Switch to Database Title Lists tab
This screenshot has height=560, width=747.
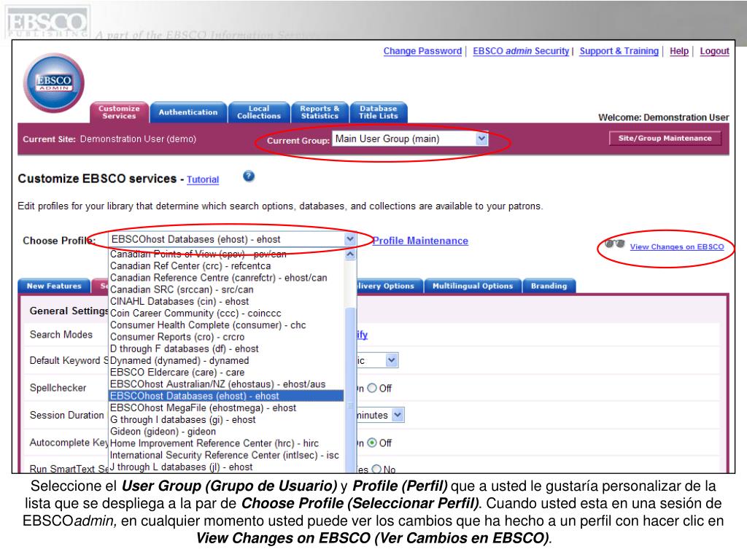[x=379, y=112]
